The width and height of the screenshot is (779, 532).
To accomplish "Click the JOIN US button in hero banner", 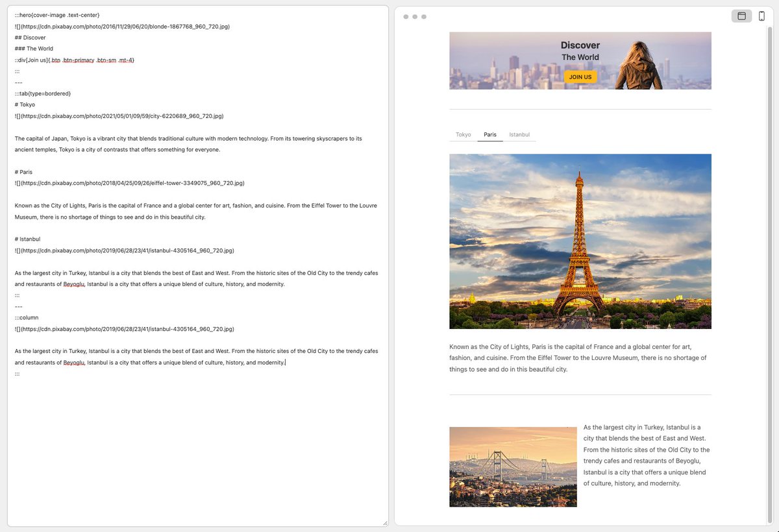I will (x=580, y=77).
